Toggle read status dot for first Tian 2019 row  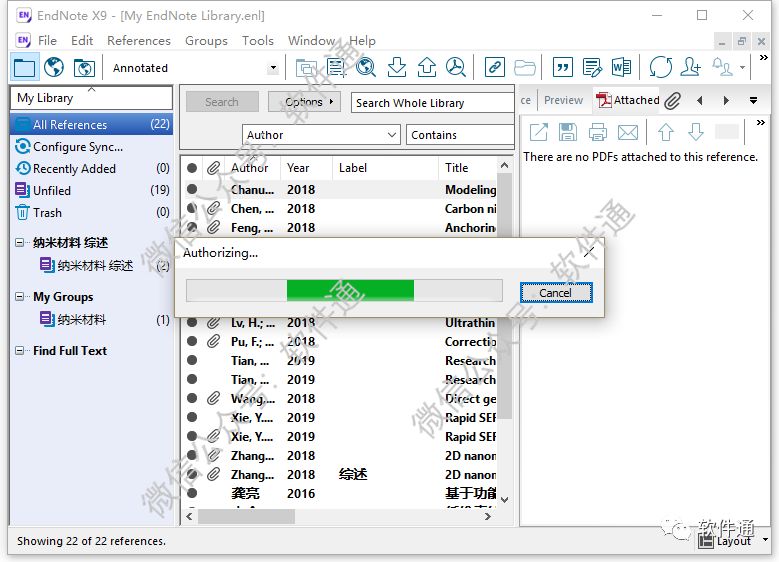pyautogui.click(x=192, y=360)
